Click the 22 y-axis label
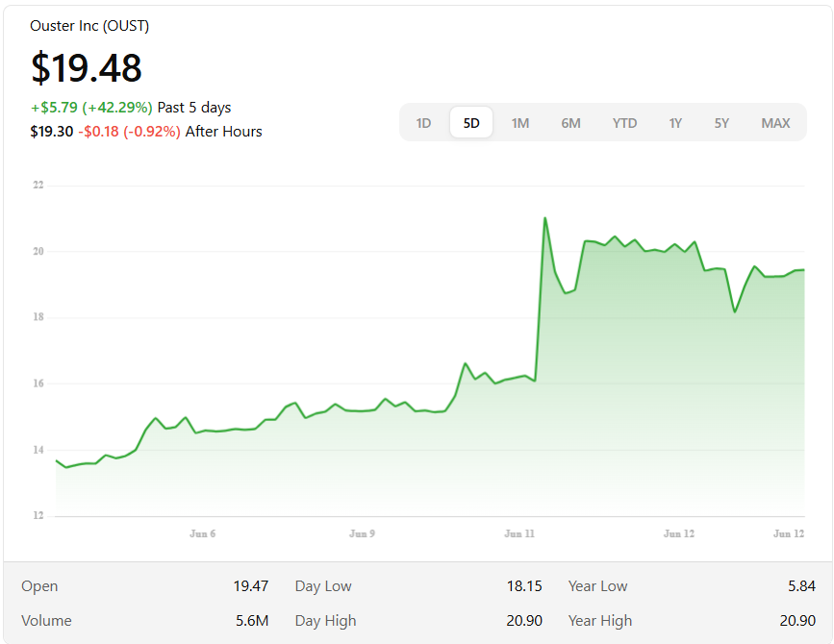Screen dimensions: 834x644 [x=38, y=185]
